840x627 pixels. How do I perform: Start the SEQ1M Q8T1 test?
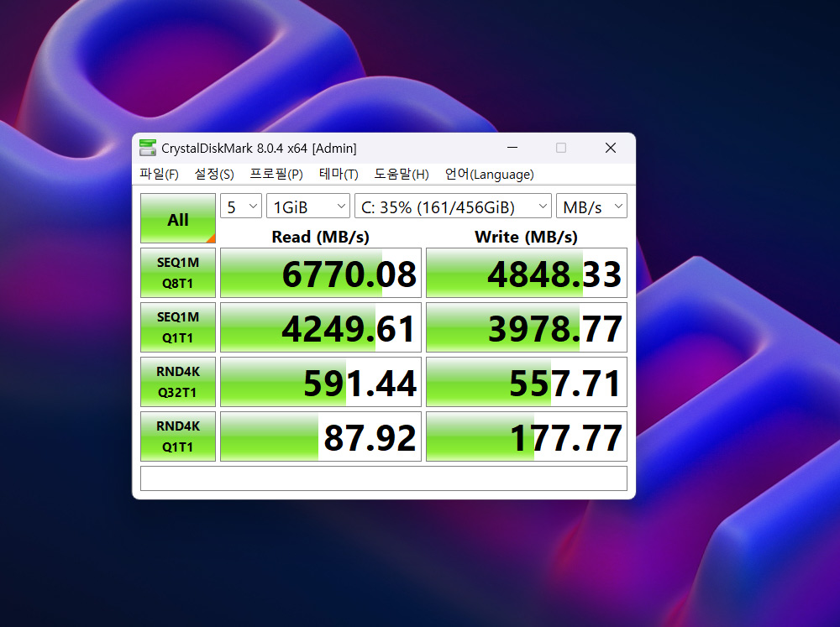click(178, 273)
